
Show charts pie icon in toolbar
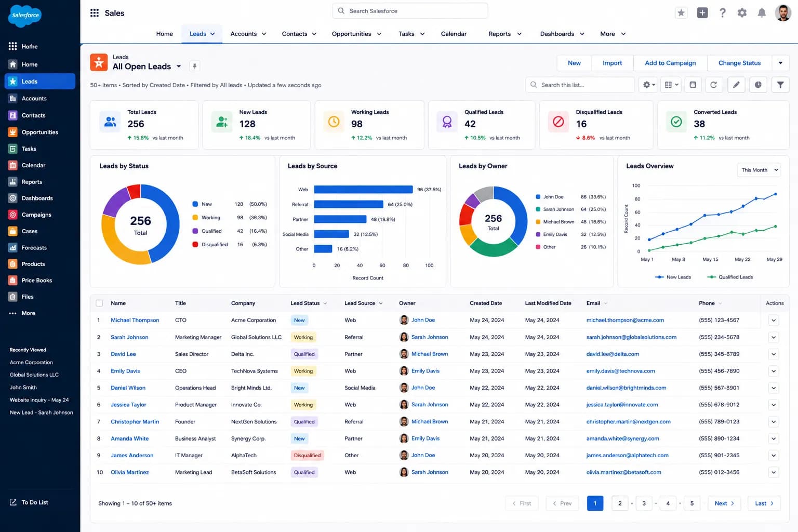[x=758, y=85]
